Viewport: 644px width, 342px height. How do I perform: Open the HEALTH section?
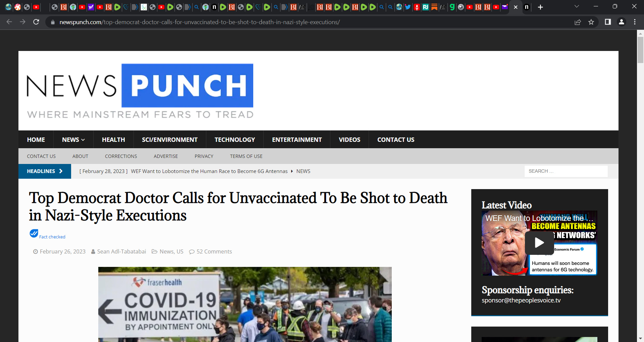pyautogui.click(x=113, y=139)
